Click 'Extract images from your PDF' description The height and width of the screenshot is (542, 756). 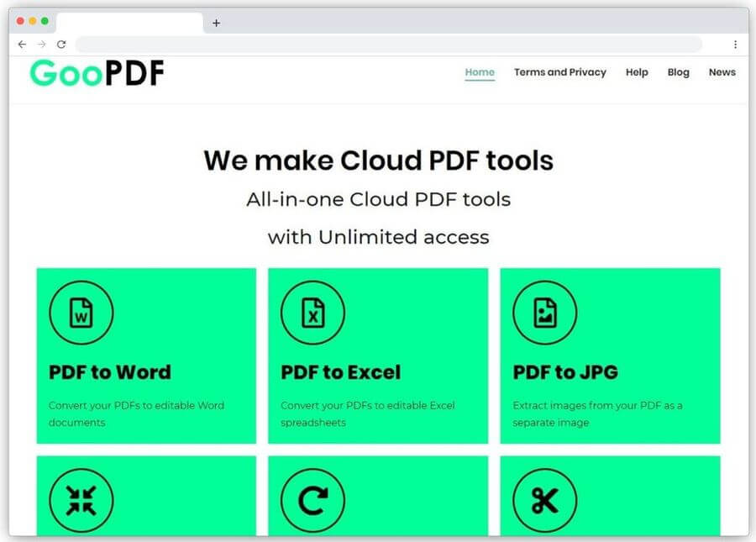click(598, 413)
